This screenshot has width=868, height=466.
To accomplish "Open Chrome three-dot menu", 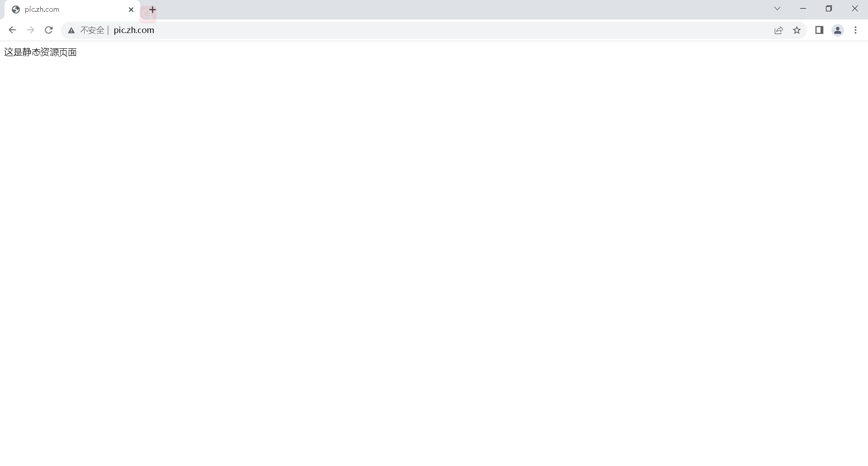I will click(x=855, y=30).
